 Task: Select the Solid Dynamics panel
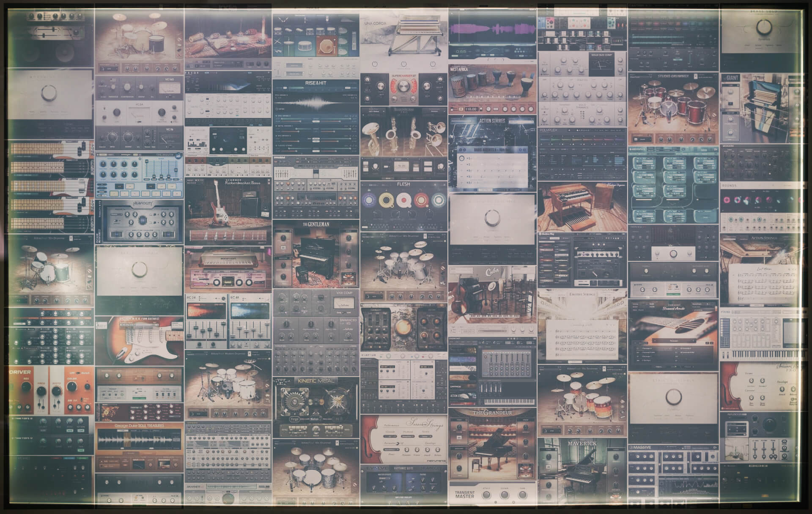pos(582,114)
